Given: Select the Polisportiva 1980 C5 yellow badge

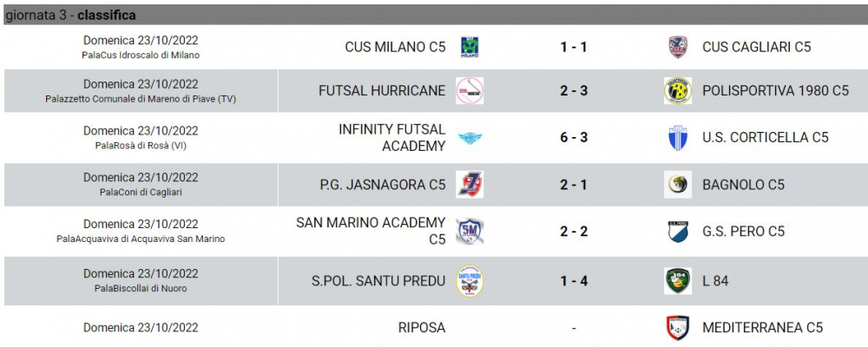Looking at the screenshot, I should click(x=678, y=91).
